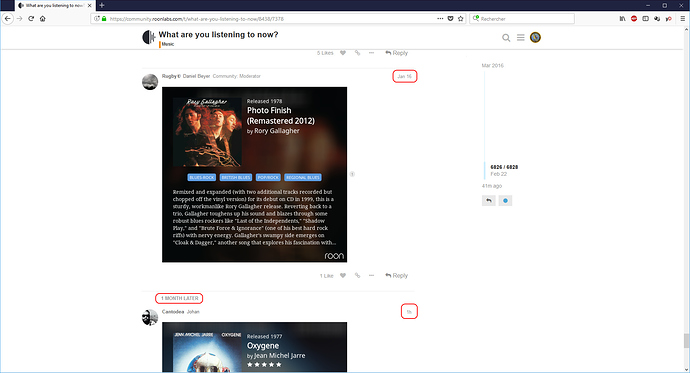The width and height of the screenshot is (690, 373).
Task: Copy link to Photo Finish post via chain icon
Action: click(x=357, y=276)
